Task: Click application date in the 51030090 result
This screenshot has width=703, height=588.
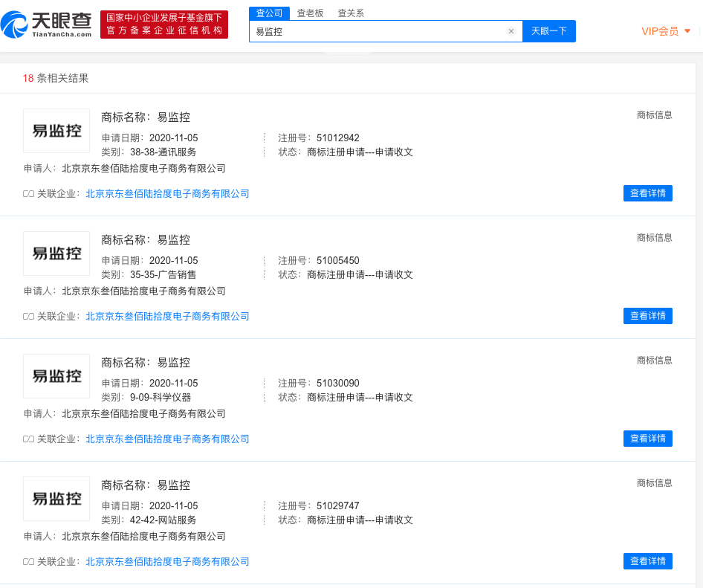Action: pyautogui.click(x=173, y=384)
